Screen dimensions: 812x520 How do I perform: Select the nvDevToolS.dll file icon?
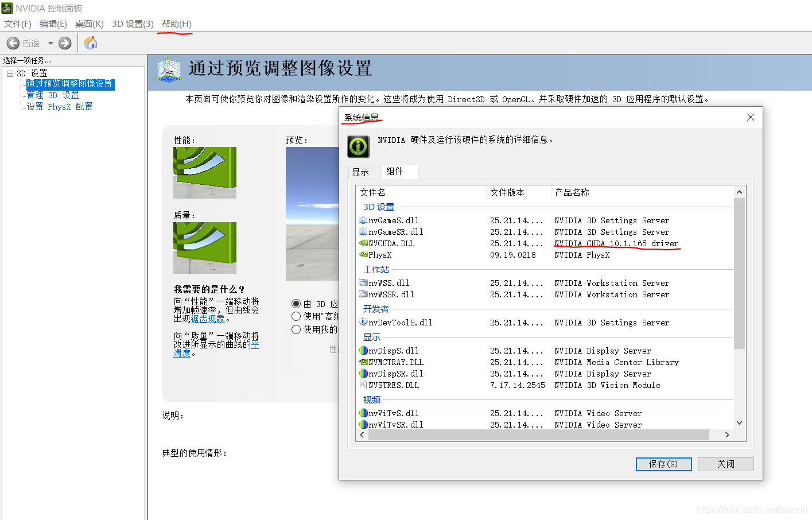pos(363,322)
